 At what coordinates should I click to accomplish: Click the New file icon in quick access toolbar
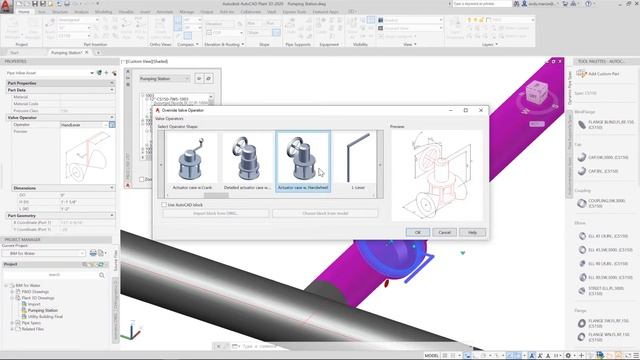click(19, 4)
